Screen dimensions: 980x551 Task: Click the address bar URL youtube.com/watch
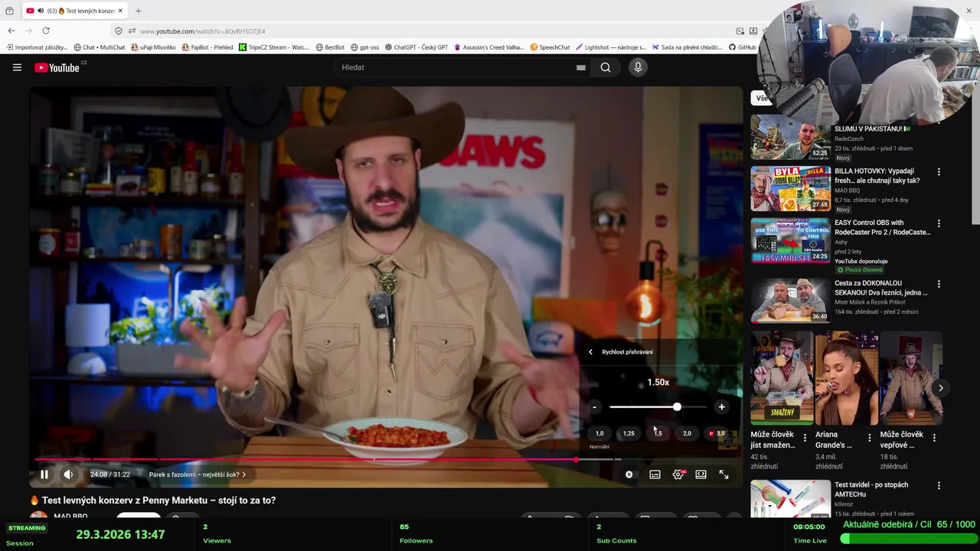(203, 31)
